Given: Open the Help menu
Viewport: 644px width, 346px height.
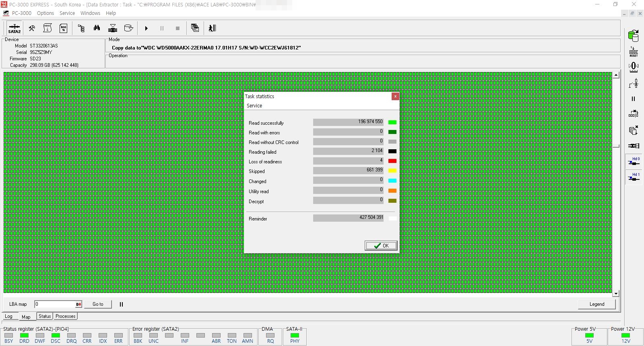Looking at the screenshot, I should (x=111, y=13).
